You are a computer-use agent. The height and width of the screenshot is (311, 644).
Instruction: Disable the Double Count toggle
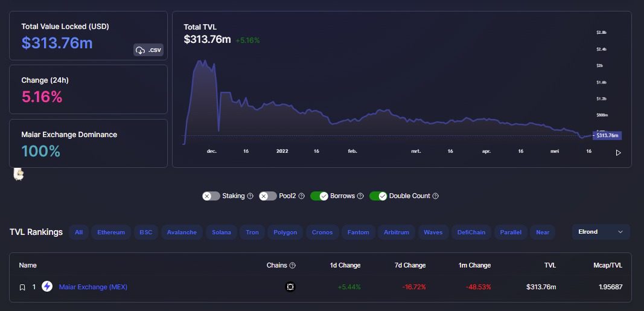[x=378, y=196]
